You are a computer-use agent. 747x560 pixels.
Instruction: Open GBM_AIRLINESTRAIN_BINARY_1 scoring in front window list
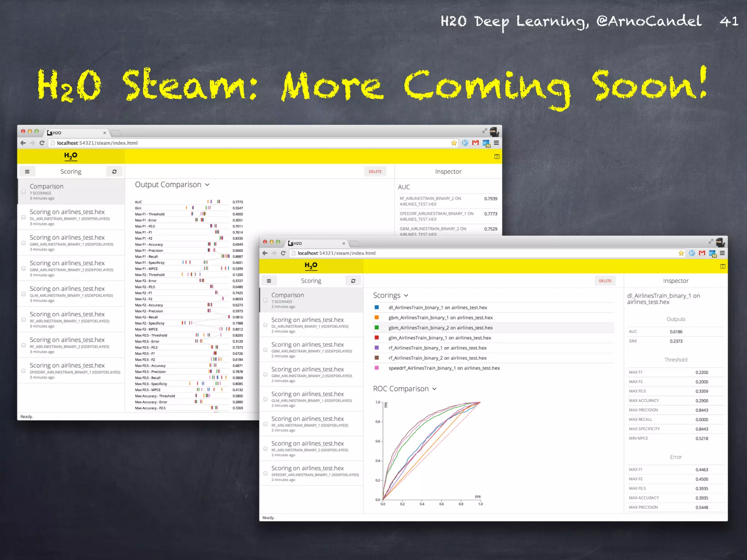click(311, 350)
